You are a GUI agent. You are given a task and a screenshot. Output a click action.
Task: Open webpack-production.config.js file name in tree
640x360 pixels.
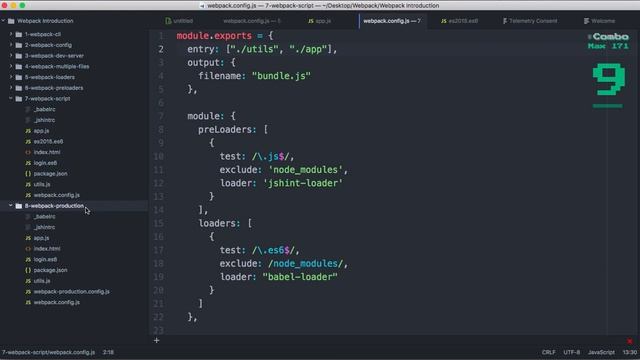[x=71, y=291]
